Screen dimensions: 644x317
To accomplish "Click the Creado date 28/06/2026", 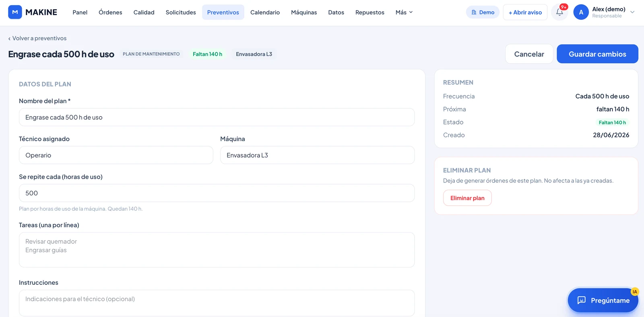I will point(611,135).
